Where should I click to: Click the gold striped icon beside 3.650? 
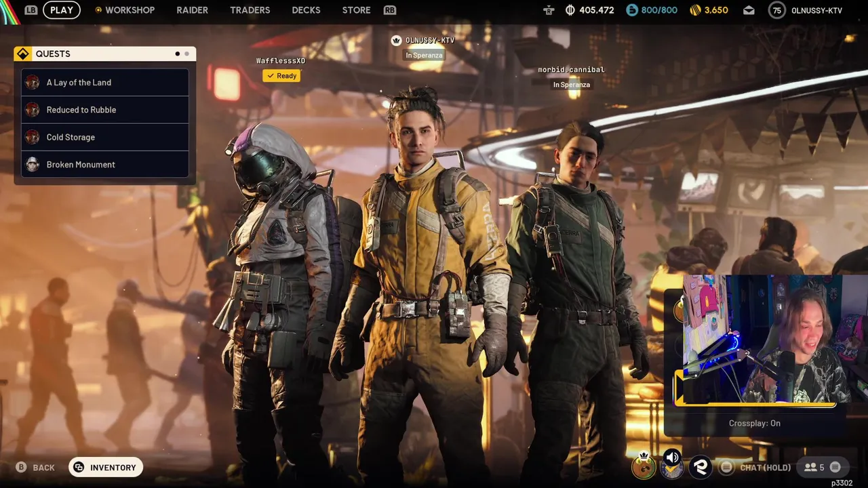point(694,10)
